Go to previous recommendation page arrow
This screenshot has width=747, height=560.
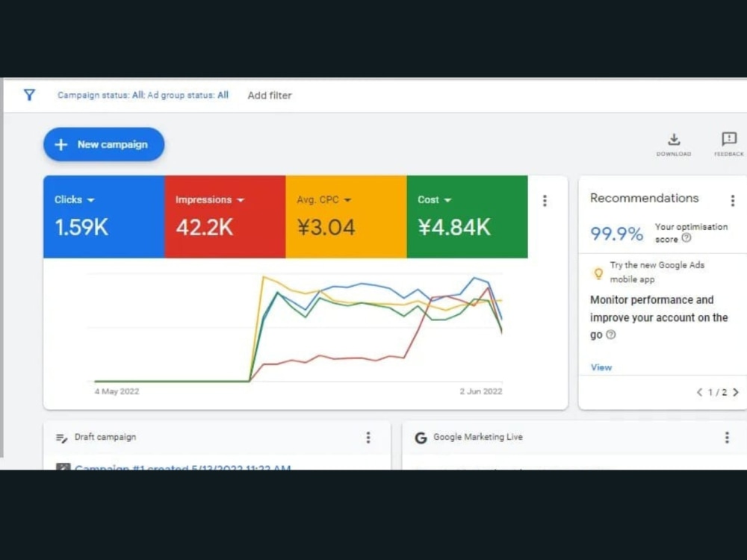click(699, 392)
